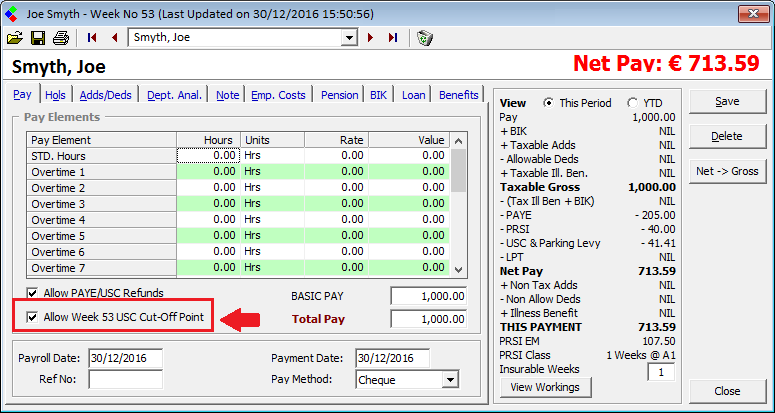Click the save floppy disk icon
This screenshot has width=775, height=413.
point(38,38)
